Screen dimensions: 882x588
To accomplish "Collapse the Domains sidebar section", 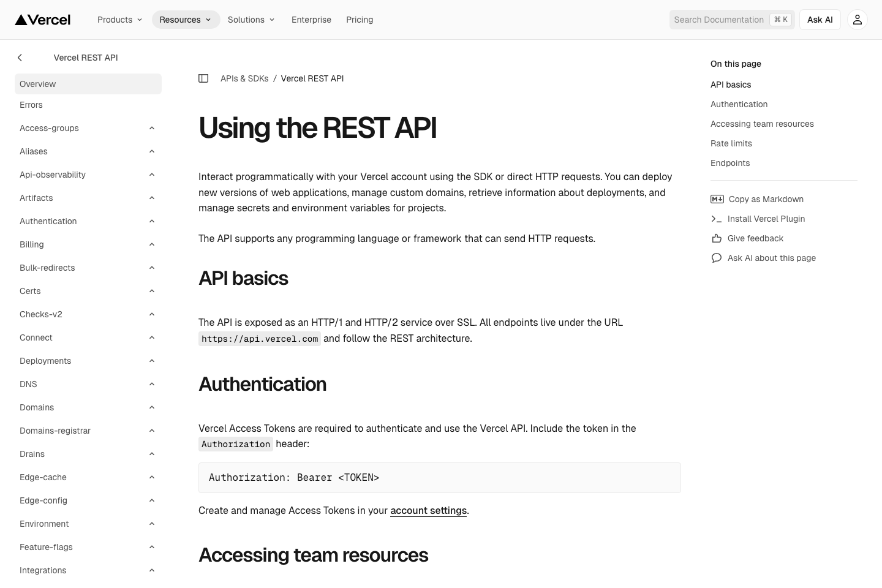I will coord(152,407).
